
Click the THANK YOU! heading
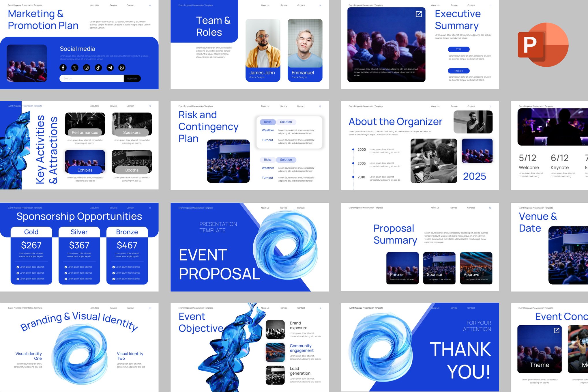460,360
